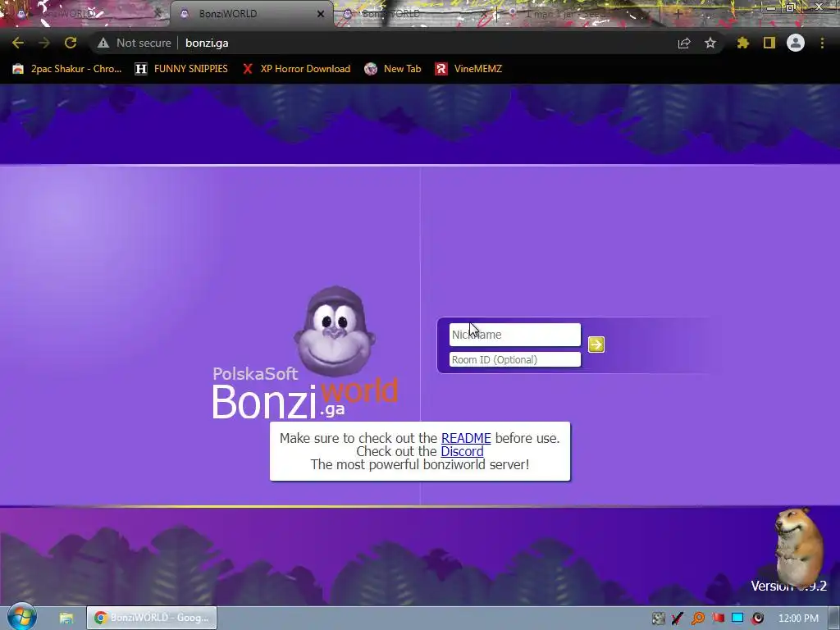Click the hamster image near Version text

[x=799, y=546]
